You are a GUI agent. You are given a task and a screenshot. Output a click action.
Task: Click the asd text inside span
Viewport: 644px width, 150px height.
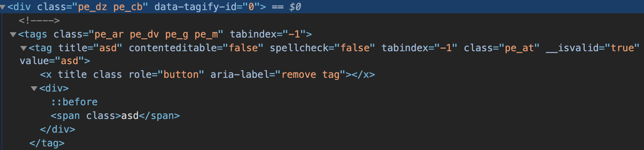click(x=130, y=116)
